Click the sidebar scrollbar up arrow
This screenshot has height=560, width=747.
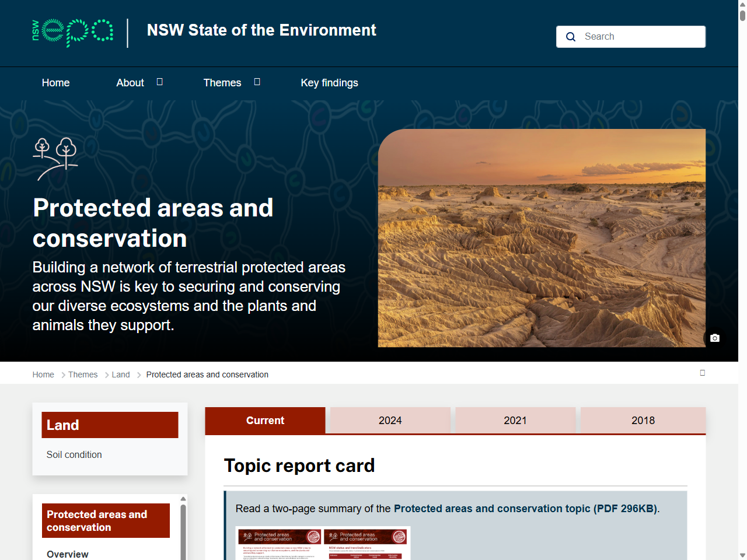pos(183,498)
